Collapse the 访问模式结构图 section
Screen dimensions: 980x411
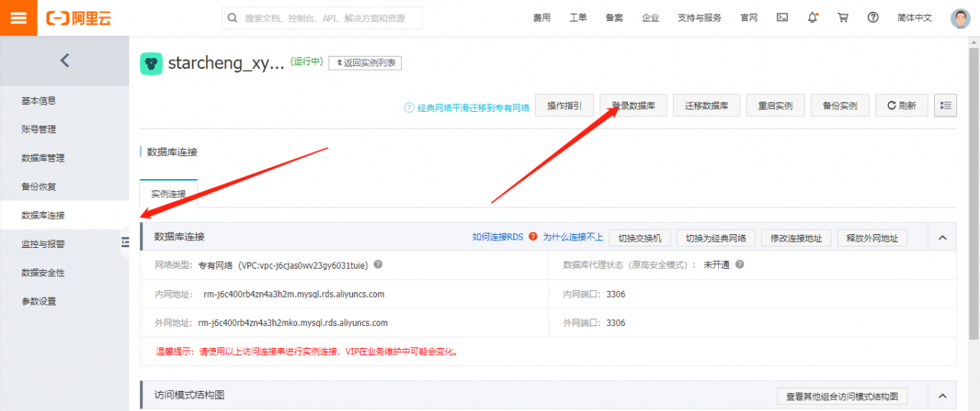pyautogui.click(x=942, y=396)
